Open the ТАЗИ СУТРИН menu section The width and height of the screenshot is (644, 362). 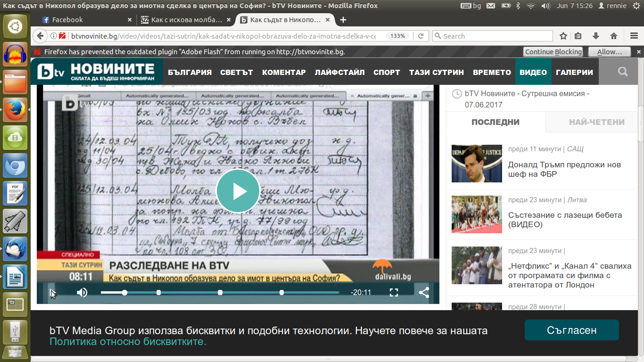point(437,72)
